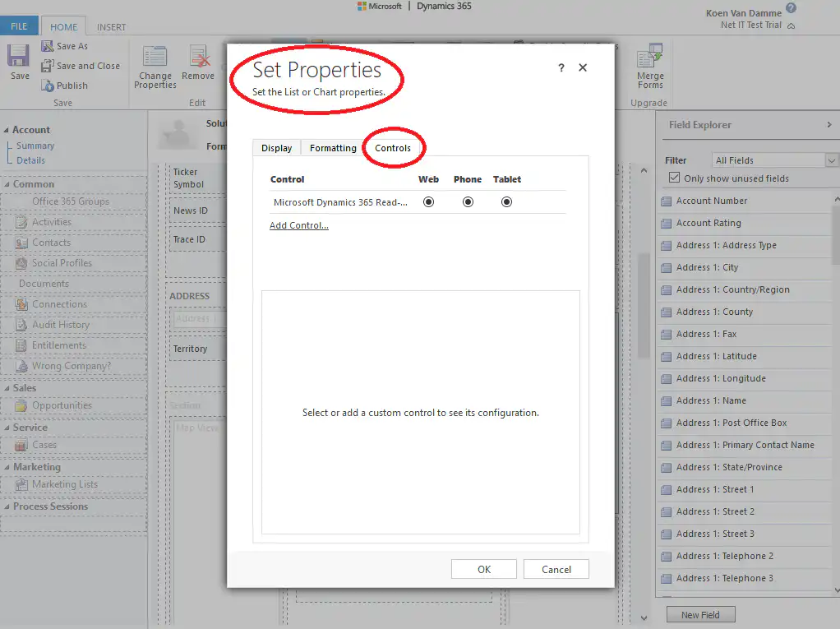The height and width of the screenshot is (629, 840).
Task: Collapse the Common navigation section
Action: (x=8, y=183)
